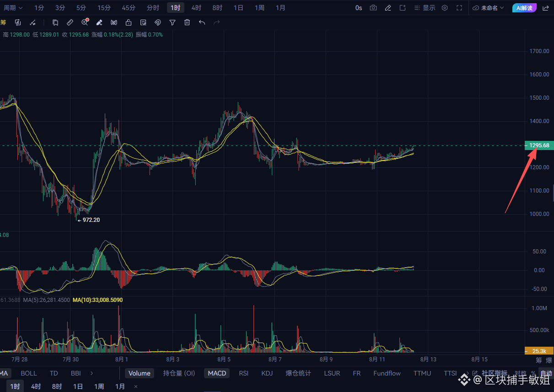Image resolution: width=554 pixels, height=392 pixels.
Task: Click the 筹 chip distribution icon in the toolbar
Action: [x=3, y=22]
